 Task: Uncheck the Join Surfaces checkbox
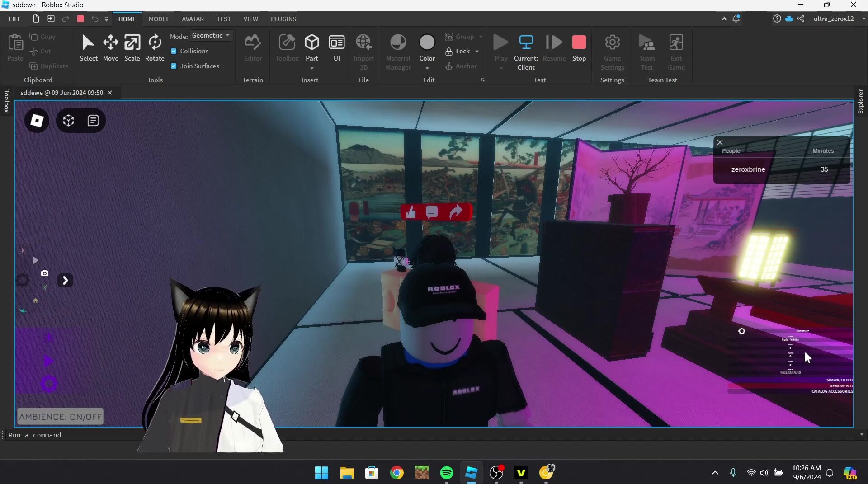[x=174, y=66]
